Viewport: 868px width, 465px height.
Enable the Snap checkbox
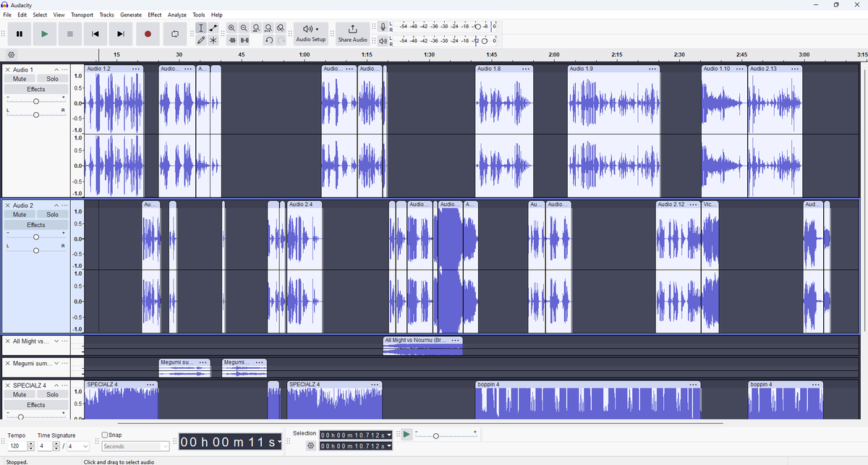tap(105, 435)
